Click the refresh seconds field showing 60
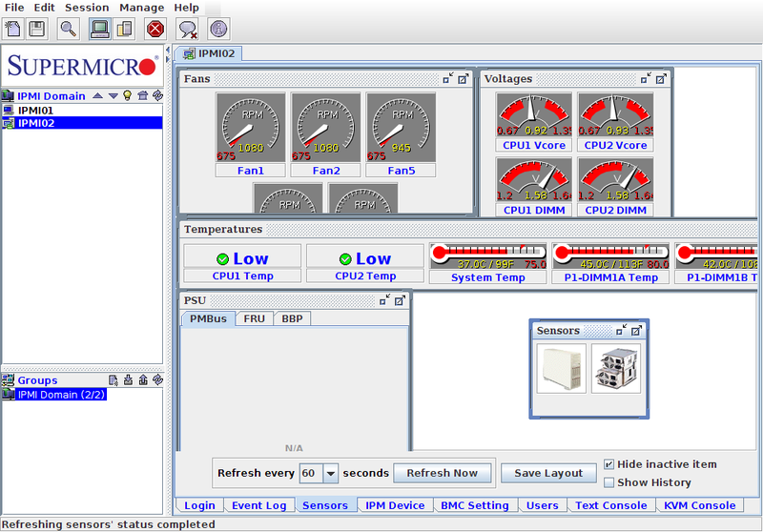This screenshot has height=532, width=763. (x=312, y=473)
